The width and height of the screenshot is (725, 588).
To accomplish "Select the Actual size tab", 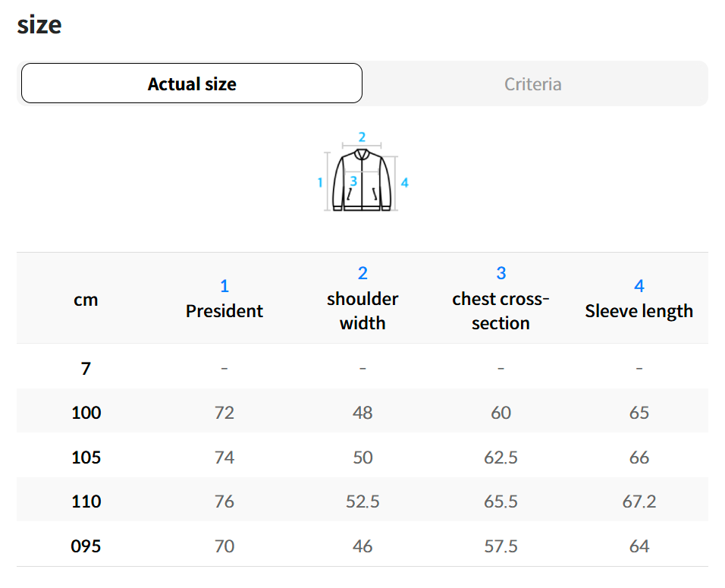I will tap(192, 83).
